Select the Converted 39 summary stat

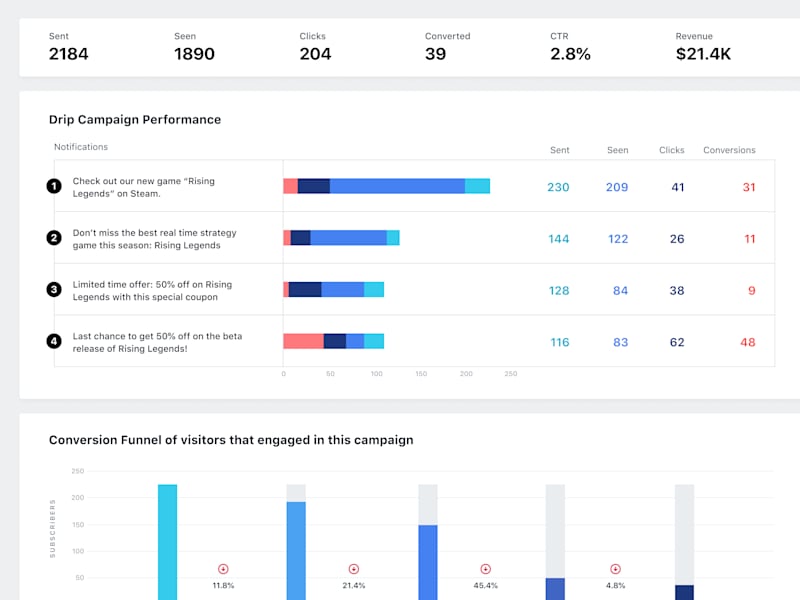447,47
